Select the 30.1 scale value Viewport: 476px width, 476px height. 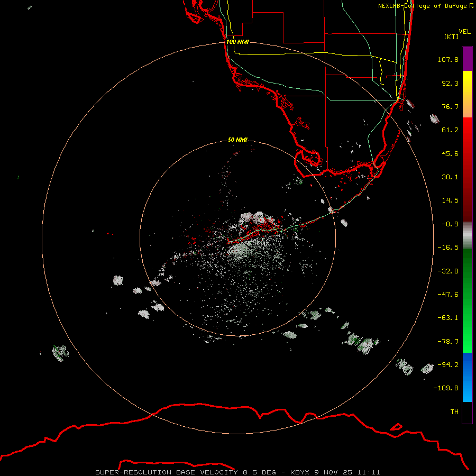(x=450, y=177)
